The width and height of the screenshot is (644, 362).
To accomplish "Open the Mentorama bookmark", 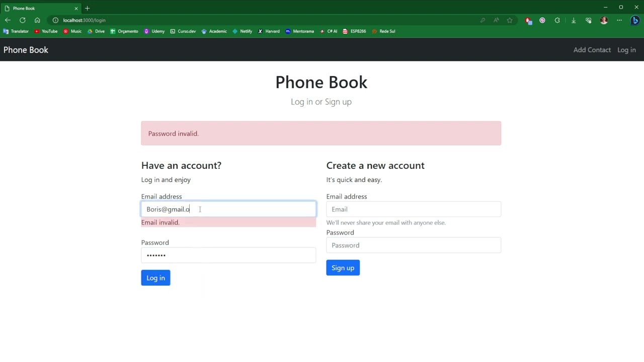I will pyautogui.click(x=299, y=31).
